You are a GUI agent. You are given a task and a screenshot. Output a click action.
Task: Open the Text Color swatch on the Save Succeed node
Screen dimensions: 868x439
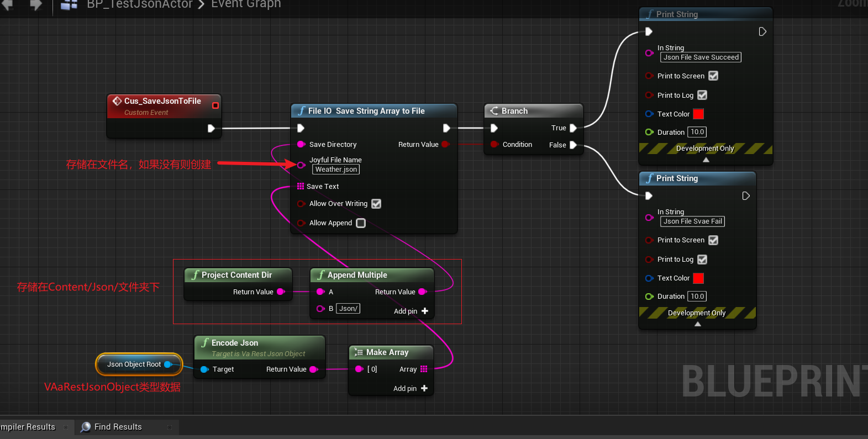pyautogui.click(x=698, y=114)
